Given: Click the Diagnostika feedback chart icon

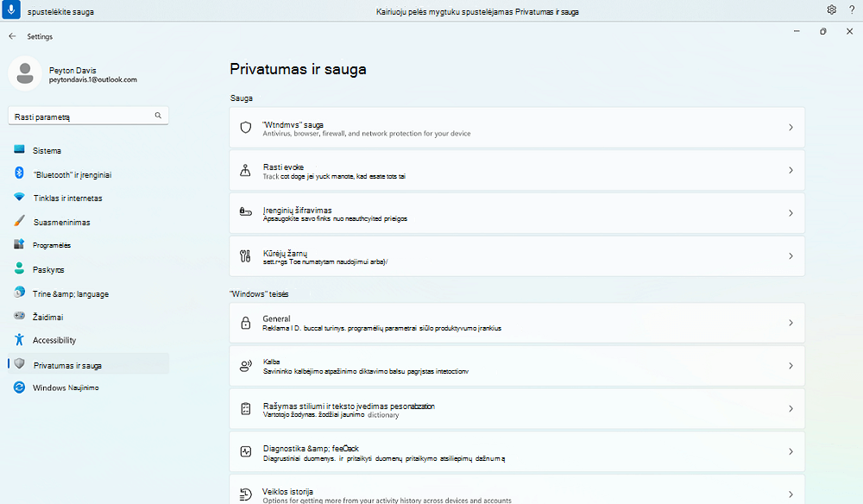Looking at the screenshot, I should click(245, 451).
